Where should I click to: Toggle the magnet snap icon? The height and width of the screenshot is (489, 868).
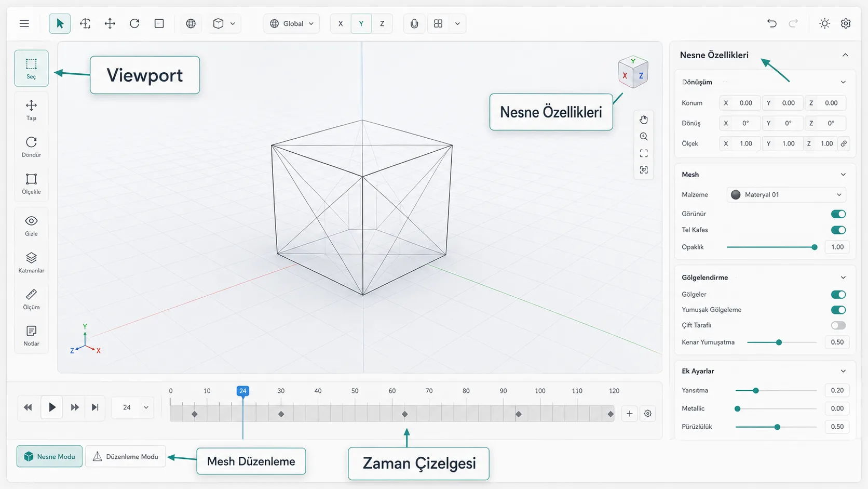click(x=414, y=23)
